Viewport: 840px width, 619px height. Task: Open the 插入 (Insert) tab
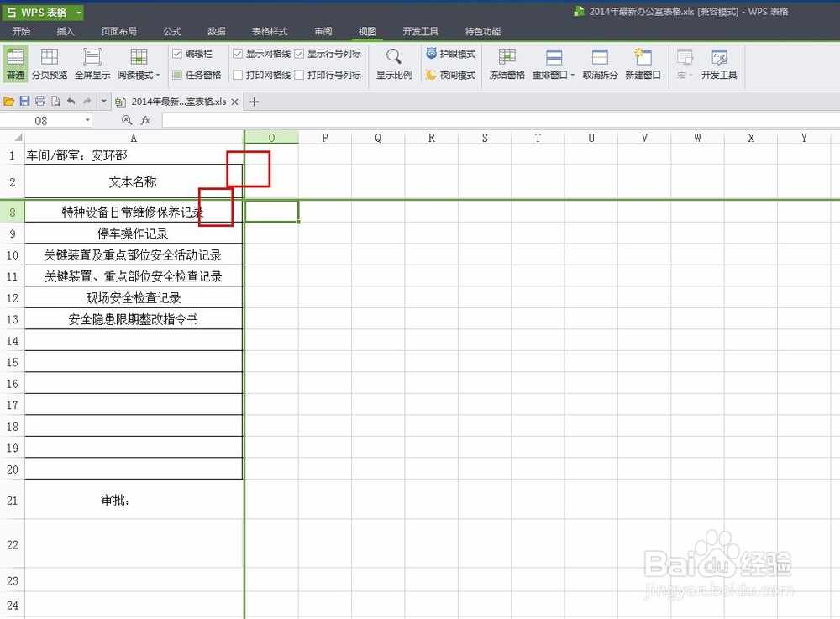coord(66,32)
